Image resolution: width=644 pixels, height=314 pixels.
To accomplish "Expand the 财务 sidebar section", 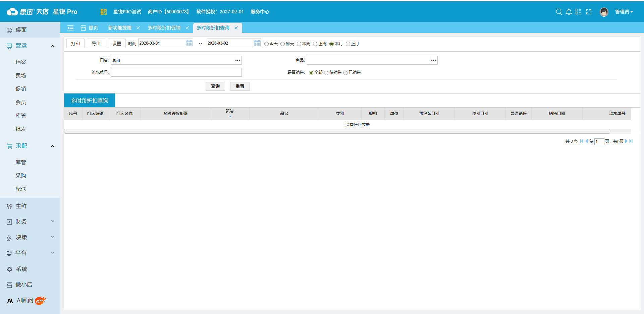I will [x=30, y=222].
